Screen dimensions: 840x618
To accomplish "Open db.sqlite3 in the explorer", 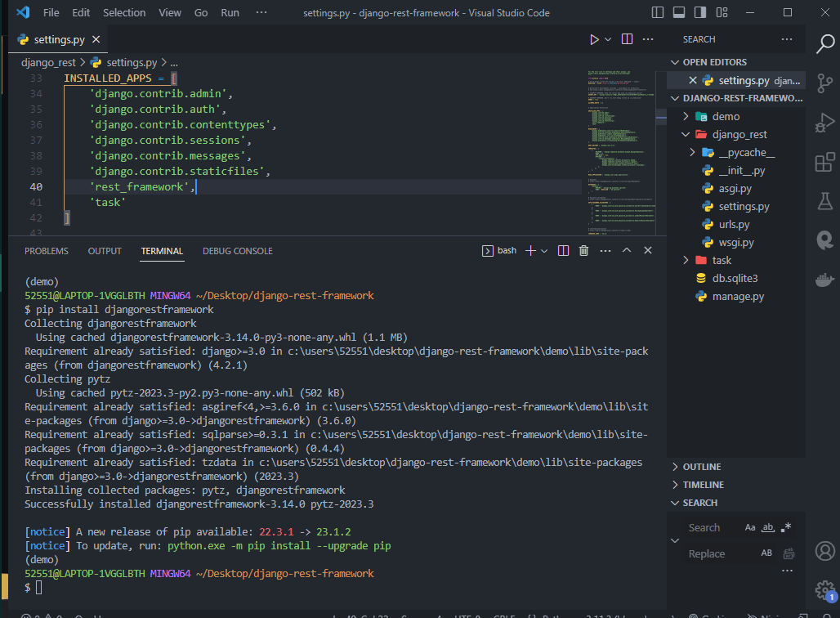I will pos(736,278).
